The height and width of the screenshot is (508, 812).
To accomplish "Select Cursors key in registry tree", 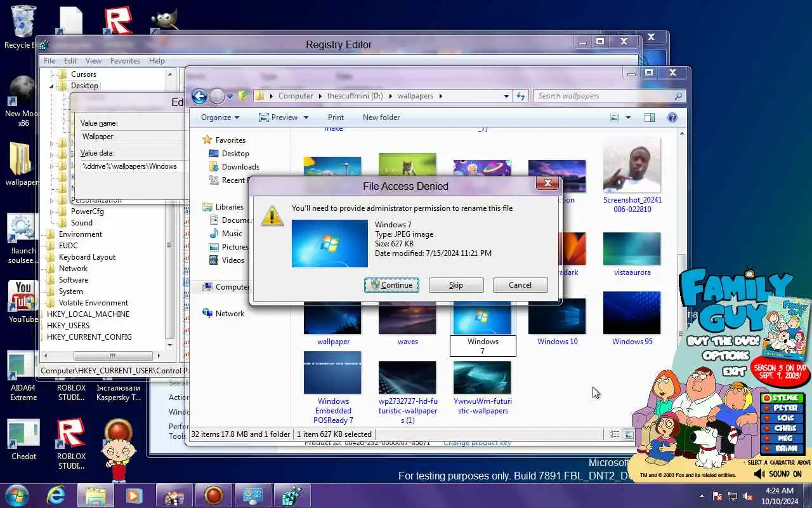I will tap(84, 74).
